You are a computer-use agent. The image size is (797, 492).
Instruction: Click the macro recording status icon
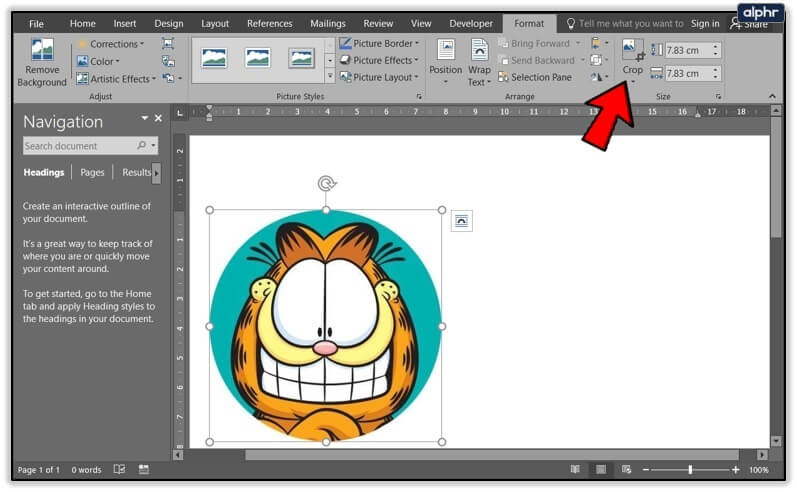point(144,470)
